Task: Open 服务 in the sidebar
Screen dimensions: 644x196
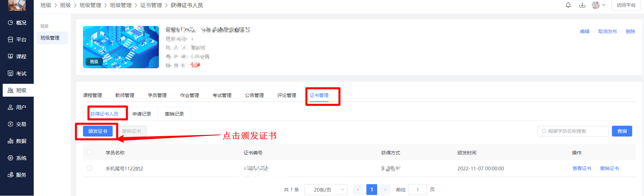Action: point(17,175)
